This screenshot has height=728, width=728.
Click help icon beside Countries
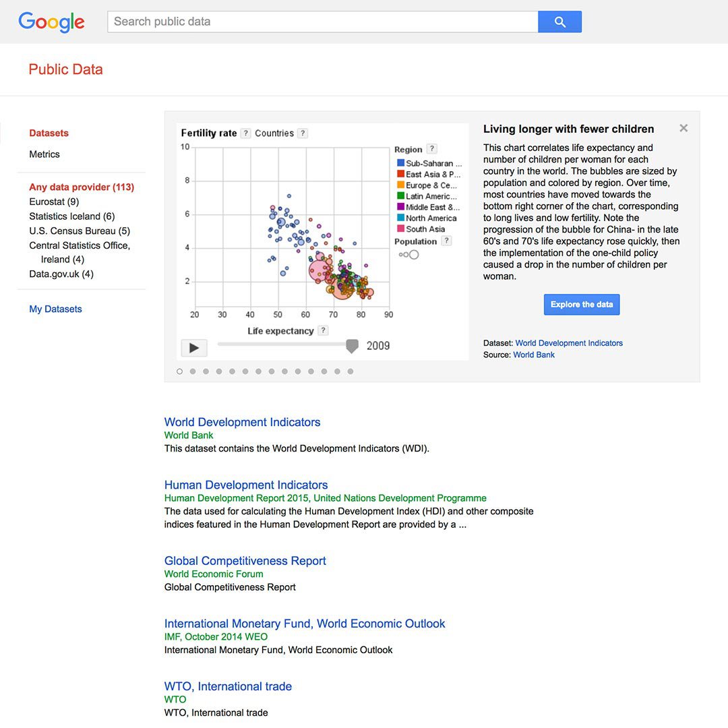pyautogui.click(x=303, y=133)
